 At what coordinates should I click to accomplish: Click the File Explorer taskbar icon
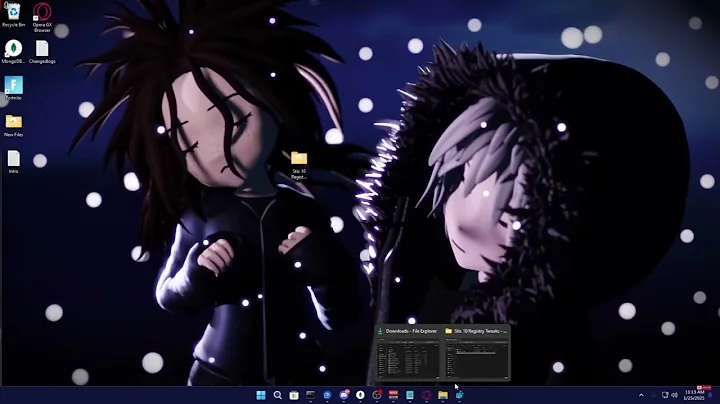pyautogui.click(x=443, y=395)
